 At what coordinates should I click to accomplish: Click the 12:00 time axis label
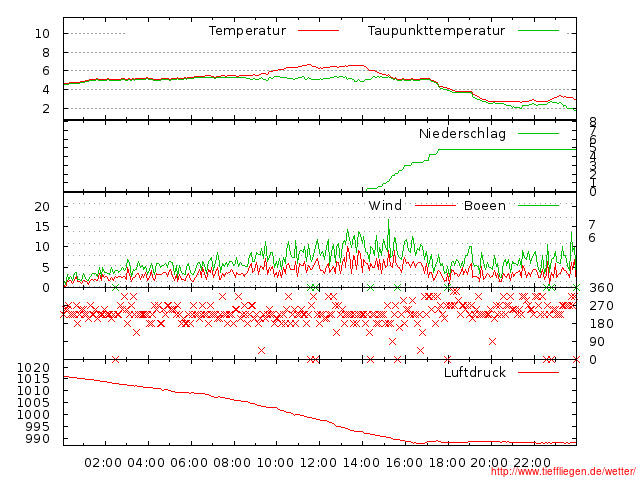pos(318,463)
